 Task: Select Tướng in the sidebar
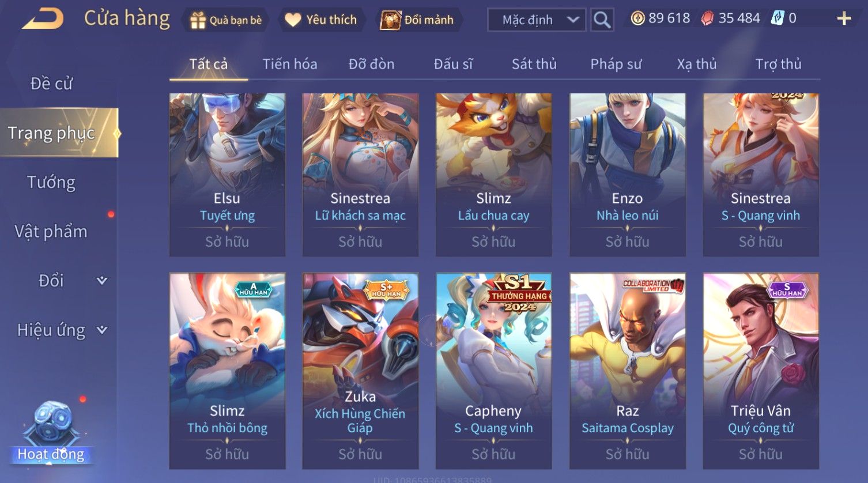tap(51, 183)
